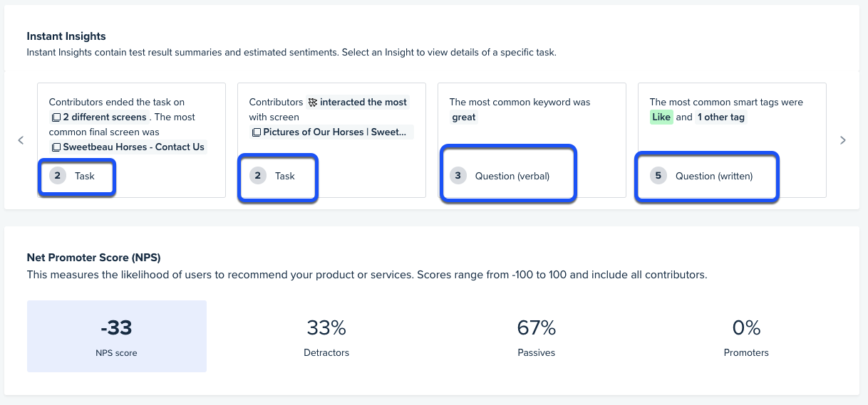The height and width of the screenshot is (405, 868).
Task: Click the screen icon beside '2 different screens'
Action: (56, 117)
